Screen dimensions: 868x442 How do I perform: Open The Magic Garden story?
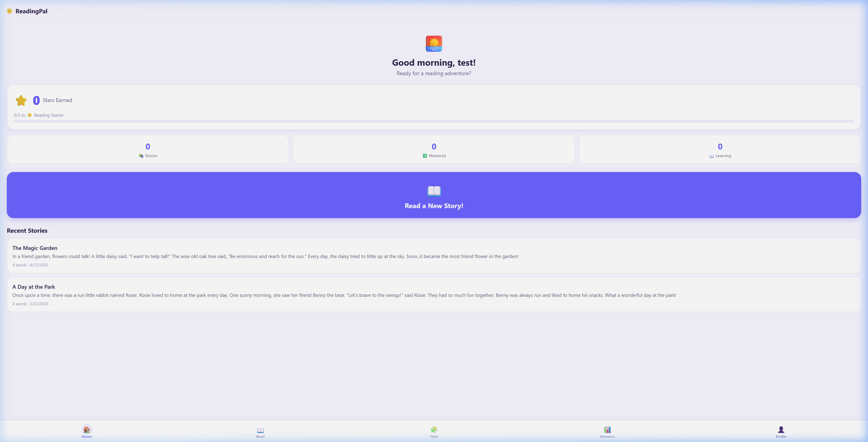coord(434,256)
